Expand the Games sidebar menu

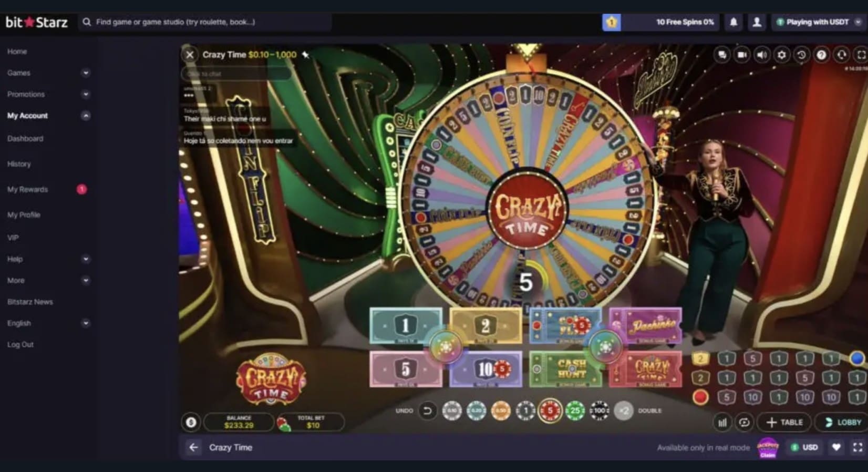pyautogui.click(x=86, y=73)
